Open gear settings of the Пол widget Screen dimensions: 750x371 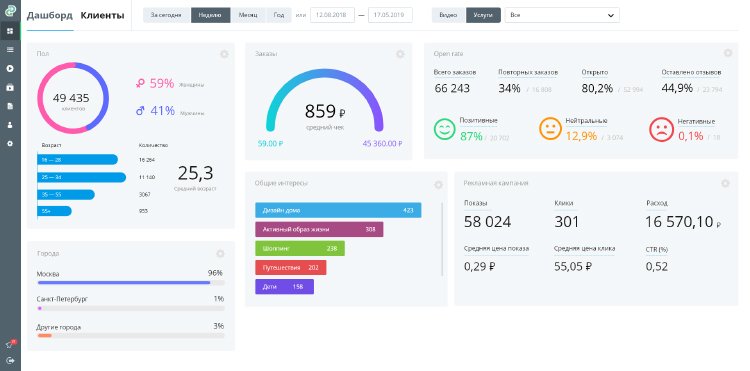(224, 54)
